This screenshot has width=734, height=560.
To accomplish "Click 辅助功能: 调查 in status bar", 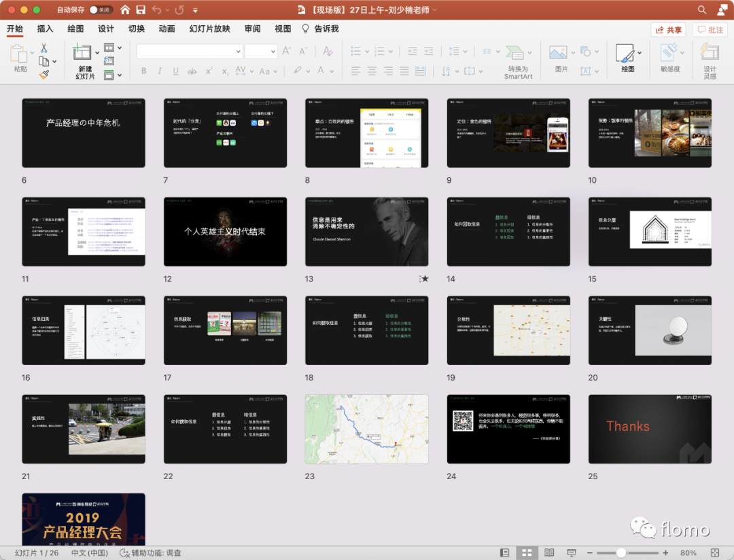I will (150, 553).
